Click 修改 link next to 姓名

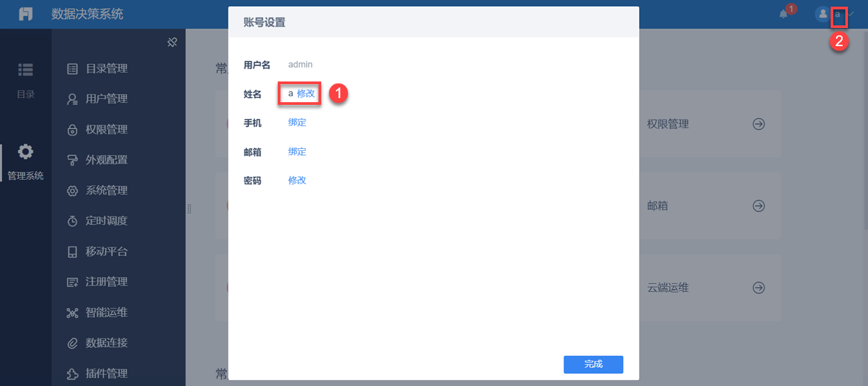coord(306,94)
